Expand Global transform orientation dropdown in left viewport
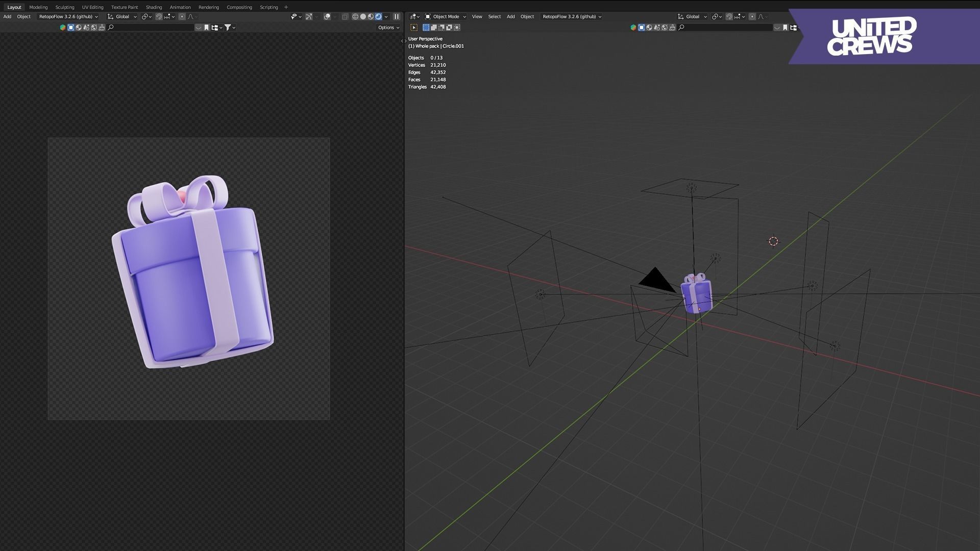Screen dimensions: 980x551 point(122,16)
